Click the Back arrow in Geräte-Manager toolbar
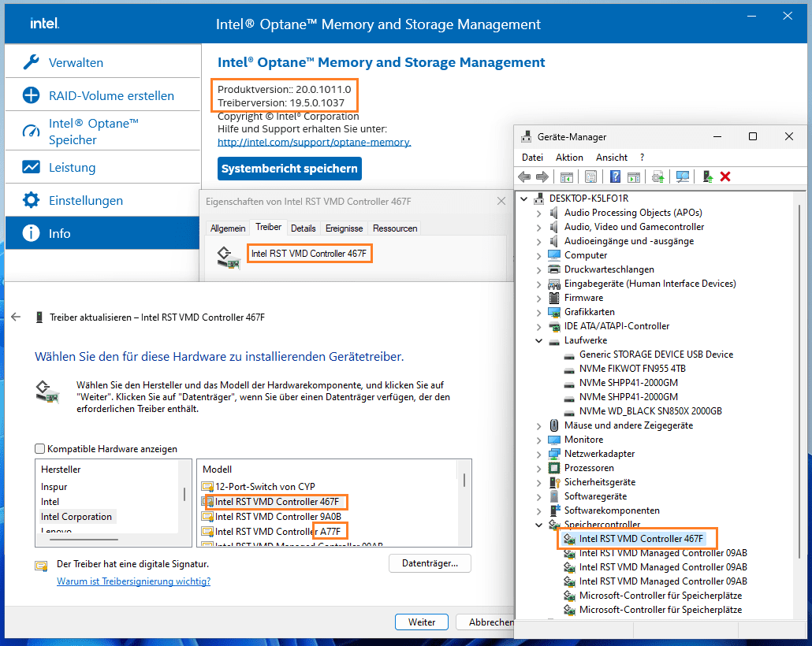Viewport: 812px width, 646px height. (x=524, y=177)
